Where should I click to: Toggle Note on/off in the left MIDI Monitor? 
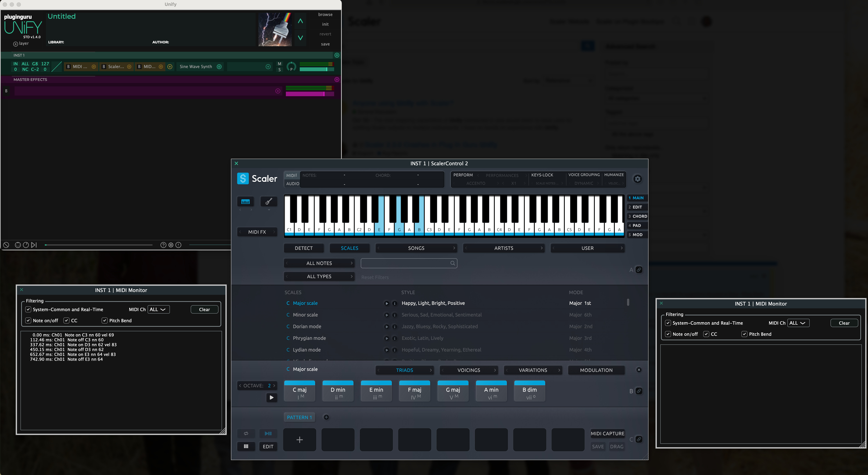coord(28,320)
